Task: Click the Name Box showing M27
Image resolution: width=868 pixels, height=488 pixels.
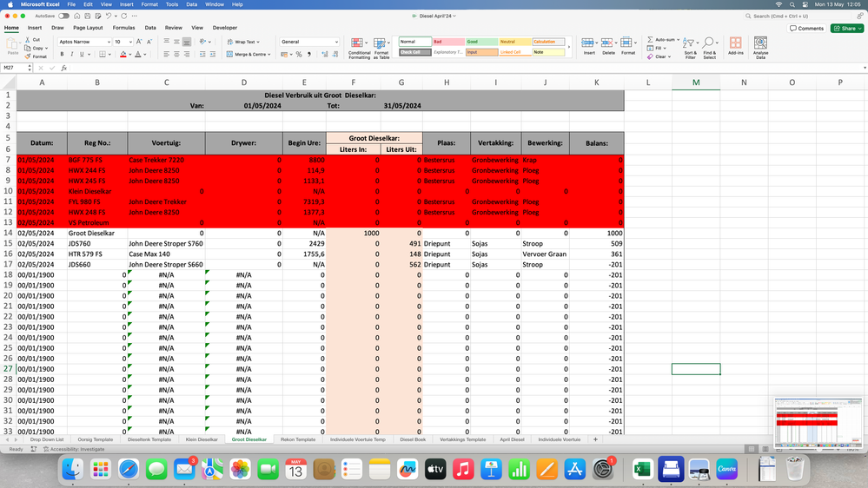Action: click(x=14, y=68)
